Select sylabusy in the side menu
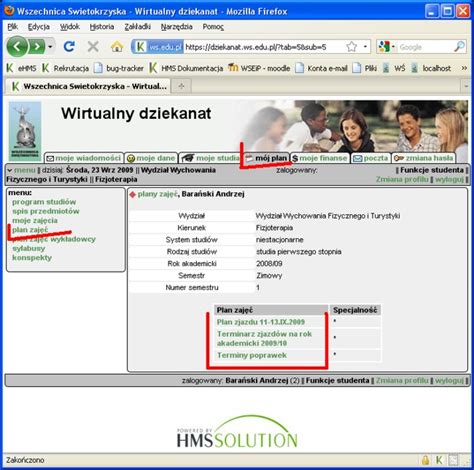 (29, 248)
